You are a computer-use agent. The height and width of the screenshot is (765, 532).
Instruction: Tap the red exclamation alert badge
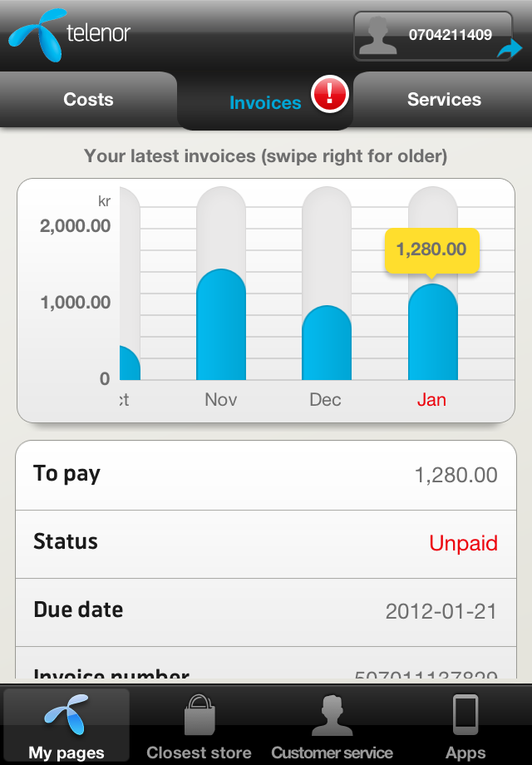(x=329, y=94)
